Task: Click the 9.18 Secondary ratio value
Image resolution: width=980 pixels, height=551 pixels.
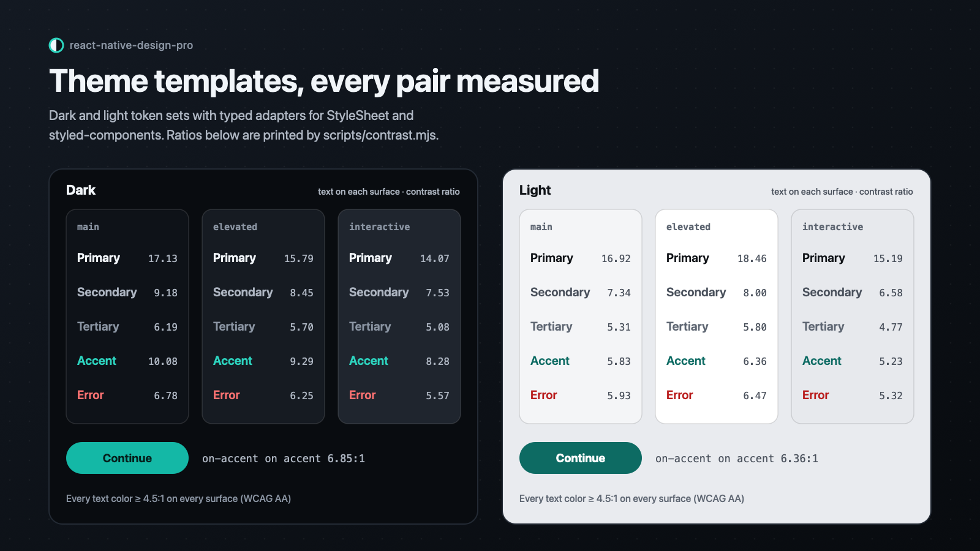Action: pyautogui.click(x=166, y=293)
